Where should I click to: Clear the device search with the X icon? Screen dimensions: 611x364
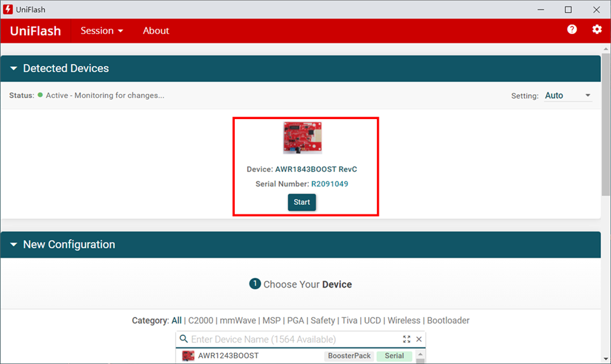[419, 339]
